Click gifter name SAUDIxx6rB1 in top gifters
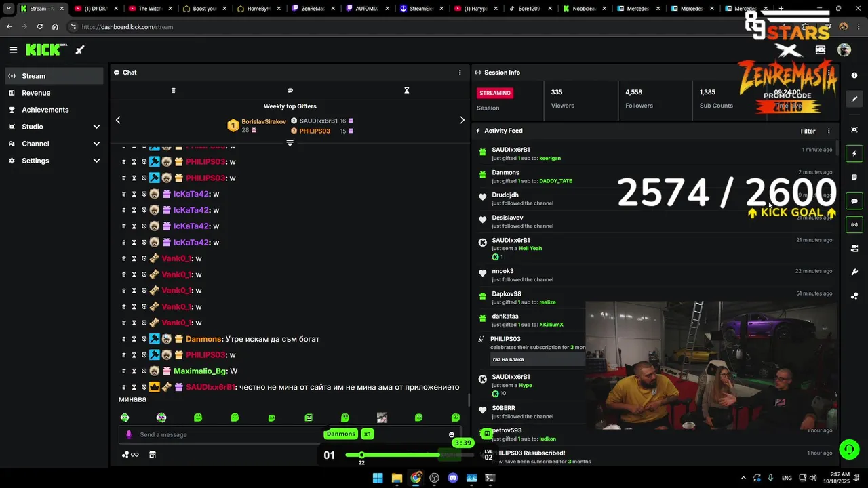The image size is (868, 488). coord(319,121)
